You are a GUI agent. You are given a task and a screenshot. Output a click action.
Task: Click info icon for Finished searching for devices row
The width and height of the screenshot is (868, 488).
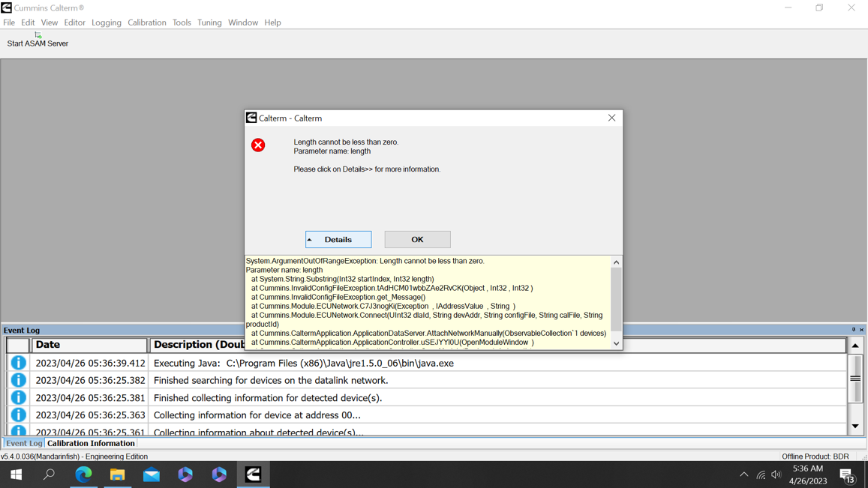click(18, 380)
